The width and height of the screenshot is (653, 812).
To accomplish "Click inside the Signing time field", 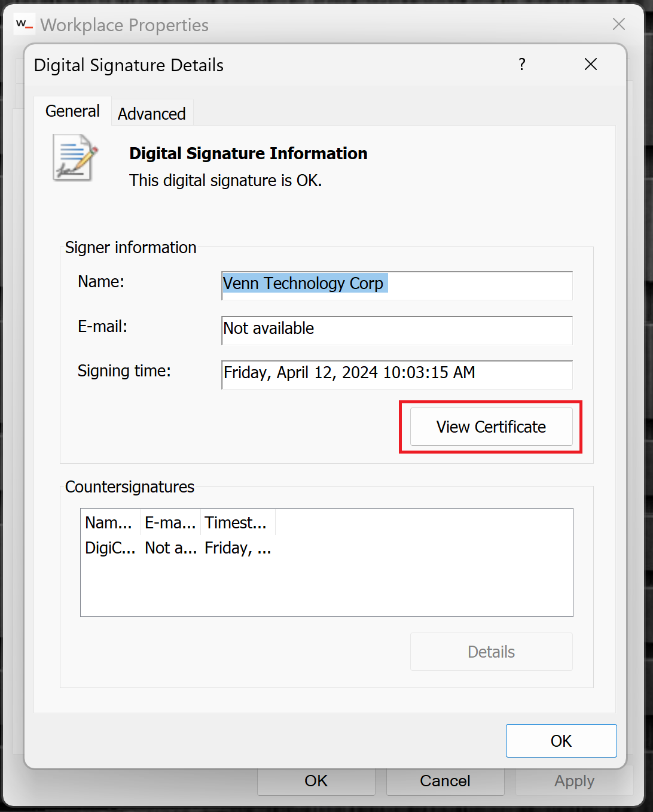I will pyautogui.click(x=396, y=374).
